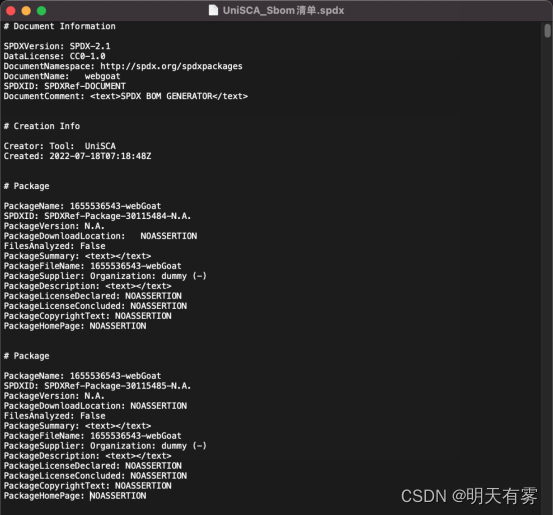Place cursor in Created timestamp 2022-07-18T07:18:48Z

pos(100,156)
